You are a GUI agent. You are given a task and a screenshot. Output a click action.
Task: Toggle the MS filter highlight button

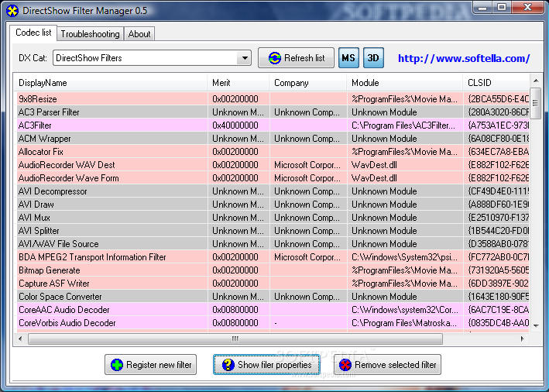(x=348, y=58)
